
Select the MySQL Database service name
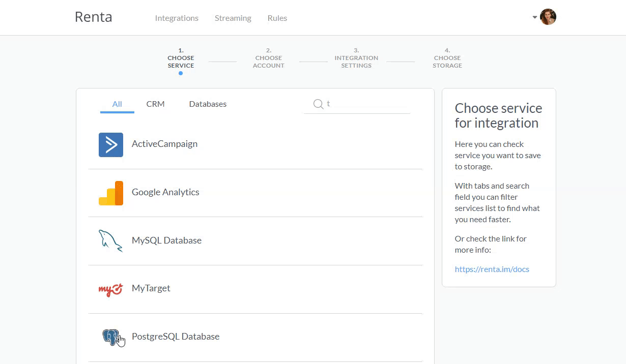click(x=166, y=240)
